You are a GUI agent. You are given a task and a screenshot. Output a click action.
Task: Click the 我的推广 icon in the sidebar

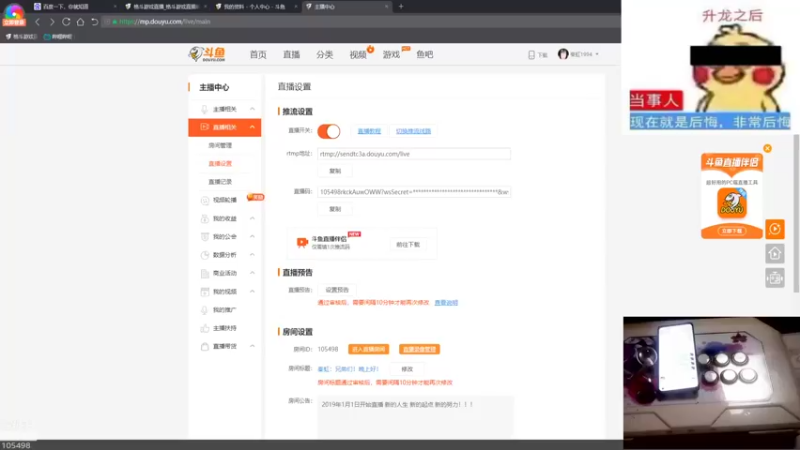pos(205,310)
